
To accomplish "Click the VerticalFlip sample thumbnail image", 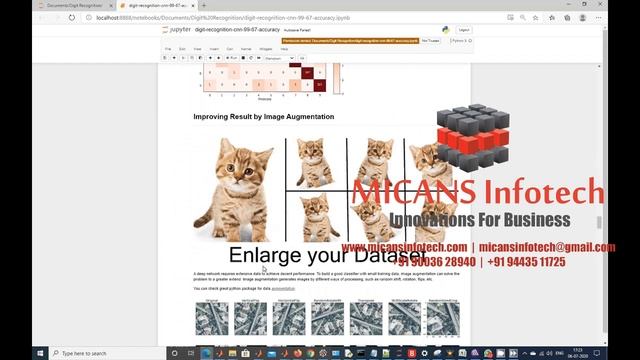I will click(x=250, y=319).
